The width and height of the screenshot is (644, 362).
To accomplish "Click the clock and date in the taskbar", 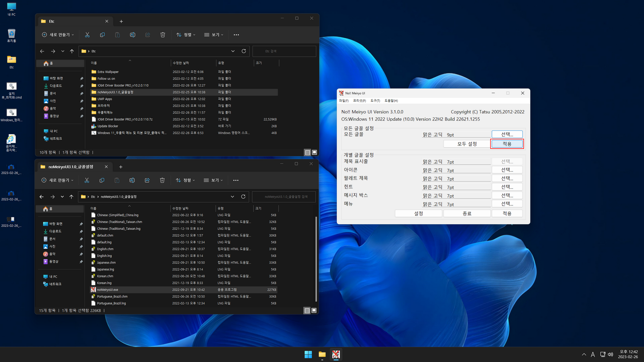I will tap(628, 354).
